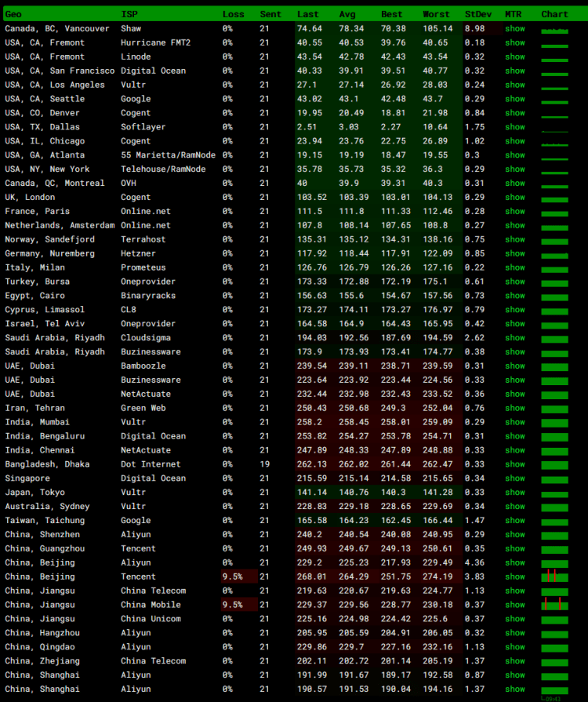Show MTR for Hurricane FMT2 row
This screenshot has height=702, width=588.
point(514,42)
